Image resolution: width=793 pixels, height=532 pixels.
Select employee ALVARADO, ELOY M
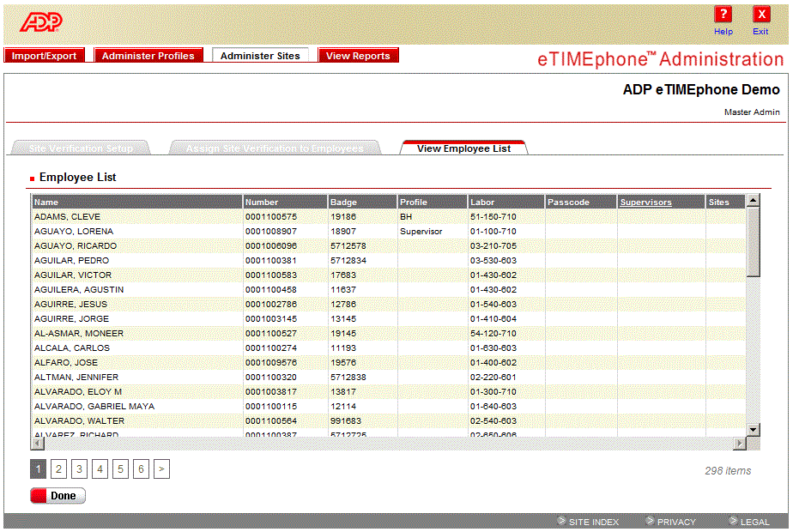point(78,392)
